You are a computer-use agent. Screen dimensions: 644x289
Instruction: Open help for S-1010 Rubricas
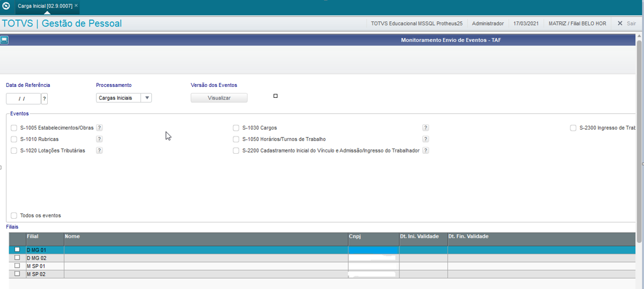pyautogui.click(x=100, y=139)
